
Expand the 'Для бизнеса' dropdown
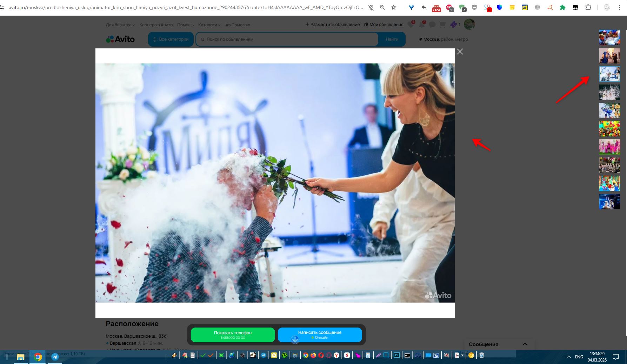(120, 25)
